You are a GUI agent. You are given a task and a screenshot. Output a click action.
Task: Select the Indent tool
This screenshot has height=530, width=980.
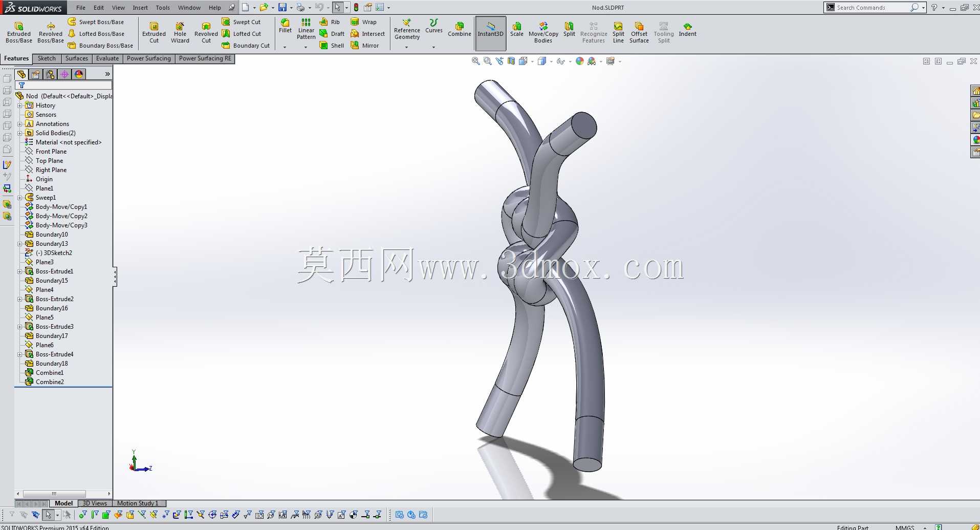687,29
